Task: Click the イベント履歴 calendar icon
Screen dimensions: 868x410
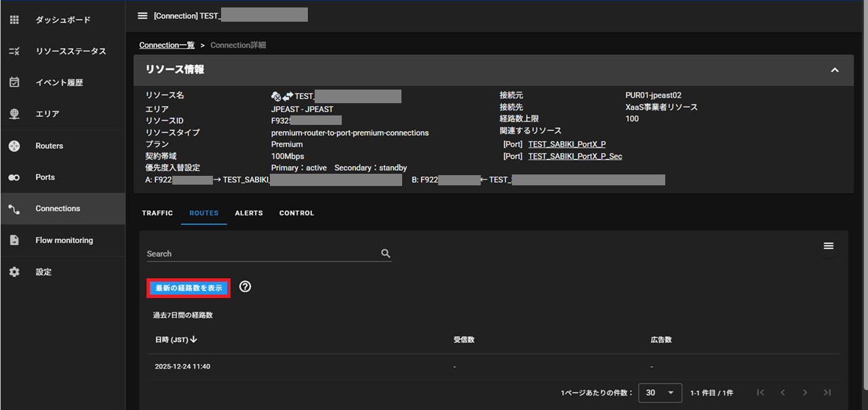Action: (x=14, y=83)
